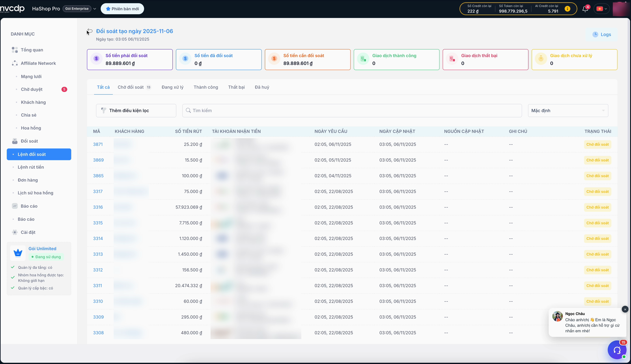Screen dimensions: 631x364
Task: Click the Giao dịch thất bại icon
Action: coord(452,59)
